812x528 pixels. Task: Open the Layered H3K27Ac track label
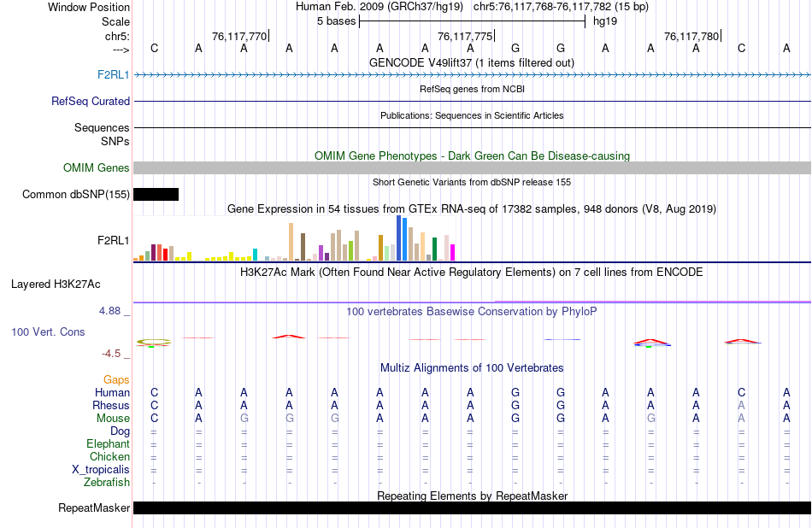[56, 284]
